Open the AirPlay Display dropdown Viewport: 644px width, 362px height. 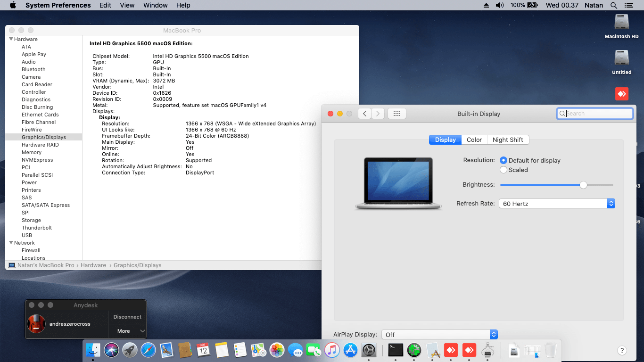(x=439, y=335)
